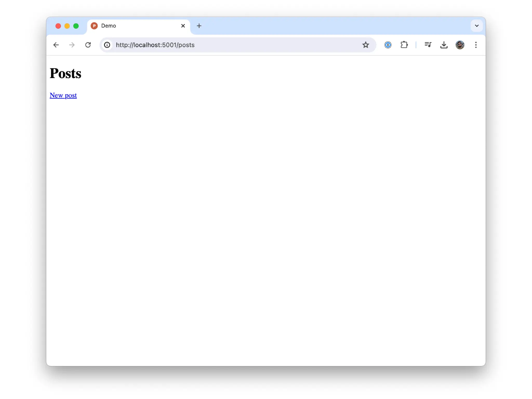Close the Demo tab

point(183,26)
